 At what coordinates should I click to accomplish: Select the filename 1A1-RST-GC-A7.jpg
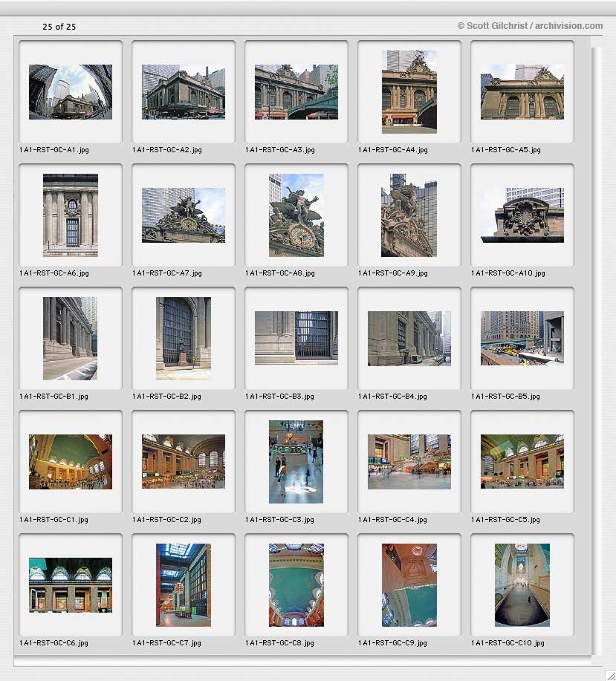(167, 273)
